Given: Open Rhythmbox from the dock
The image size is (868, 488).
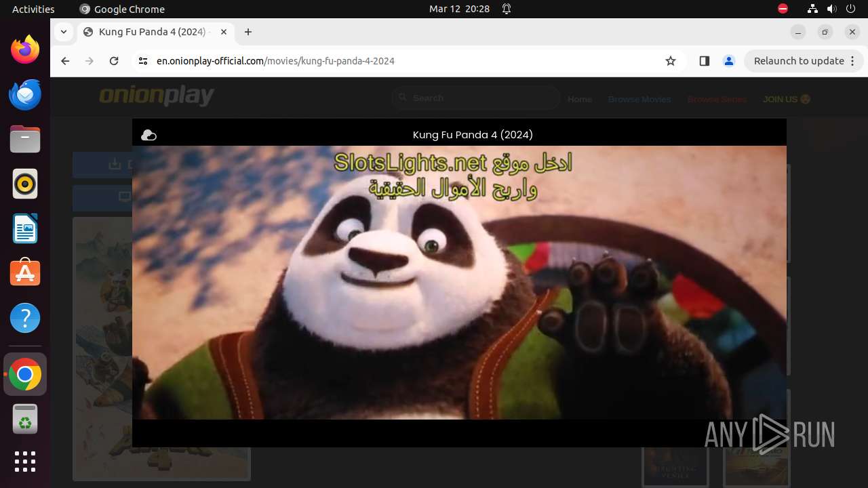Looking at the screenshot, I should click(25, 184).
